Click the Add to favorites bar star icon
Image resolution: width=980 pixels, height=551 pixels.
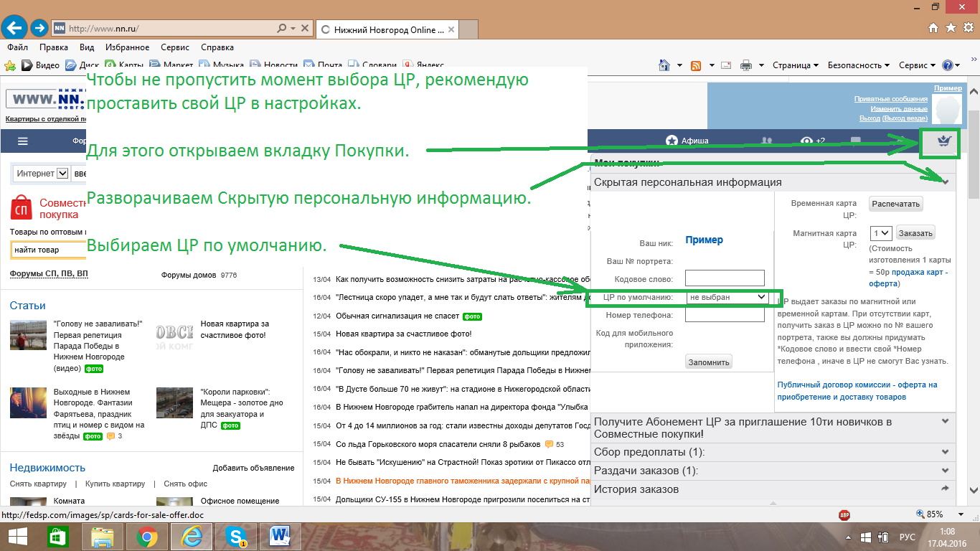(10, 65)
